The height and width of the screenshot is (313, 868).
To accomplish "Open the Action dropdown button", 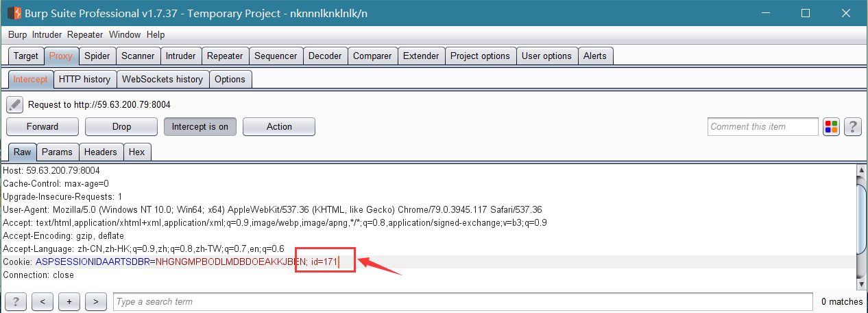I will (279, 127).
